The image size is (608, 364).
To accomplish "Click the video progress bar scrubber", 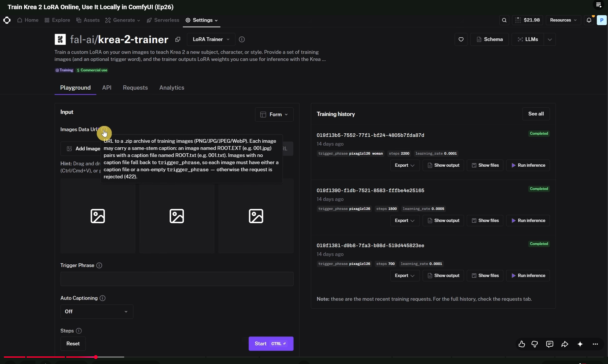I will 96,357.
